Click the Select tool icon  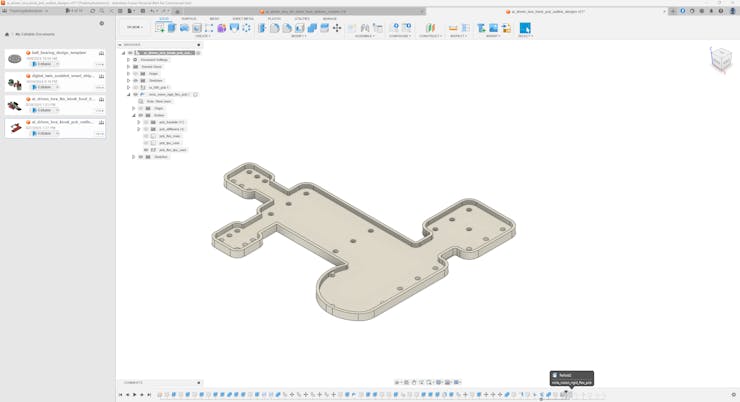tap(525, 28)
